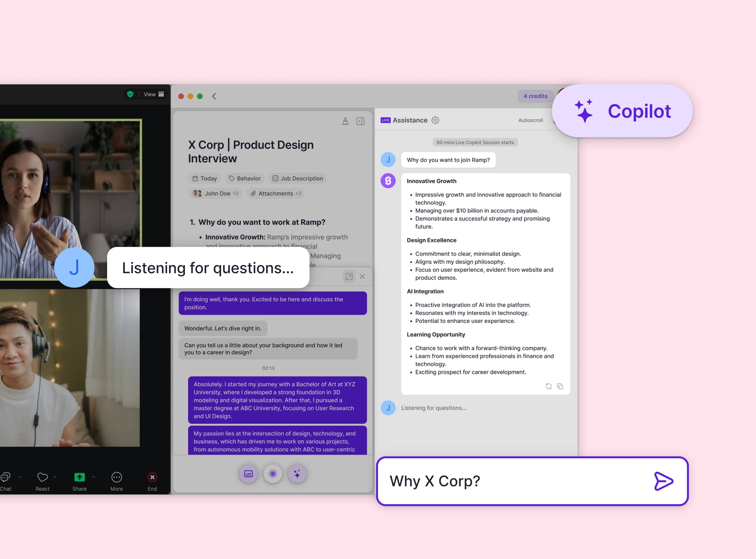
Task: Click the 'Learning Opportunity' heading
Action: (436, 334)
